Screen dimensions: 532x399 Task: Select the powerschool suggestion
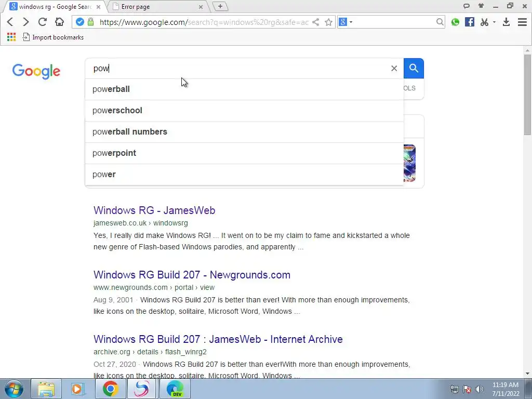pyautogui.click(x=244, y=111)
